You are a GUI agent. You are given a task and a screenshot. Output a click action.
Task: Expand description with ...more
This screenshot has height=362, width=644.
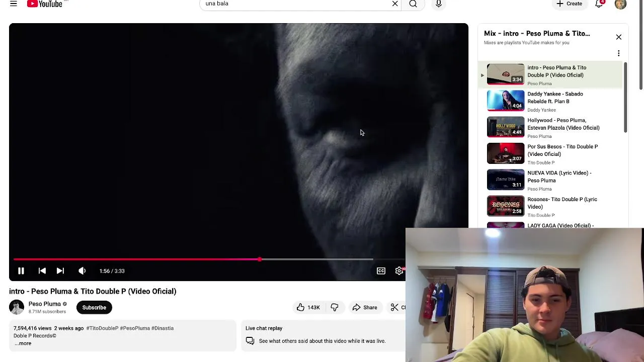pyautogui.click(x=23, y=343)
